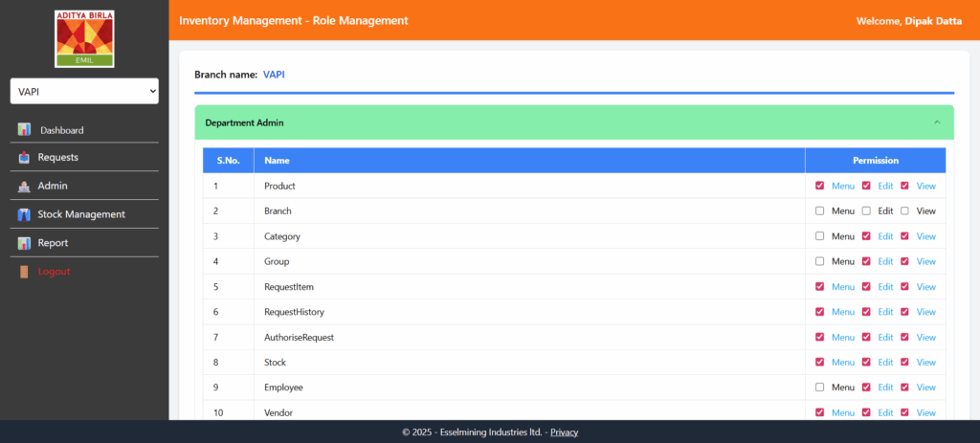The image size is (980, 443).
Task: Uncheck Menu permission for Stock
Action: [x=820, y=362]
